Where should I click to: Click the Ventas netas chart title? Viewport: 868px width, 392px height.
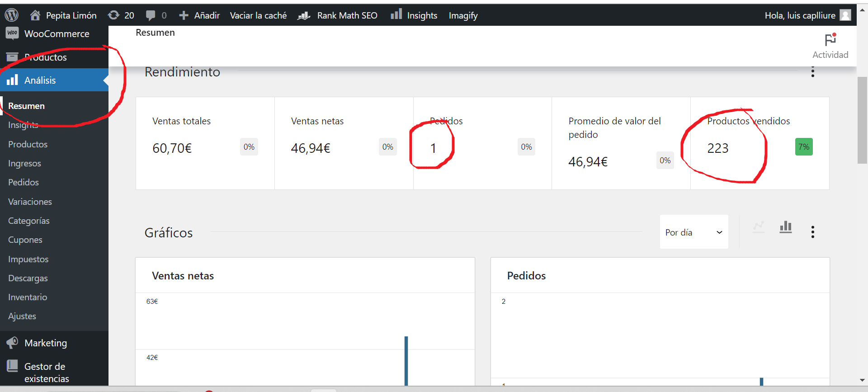(x=183, y=276)
